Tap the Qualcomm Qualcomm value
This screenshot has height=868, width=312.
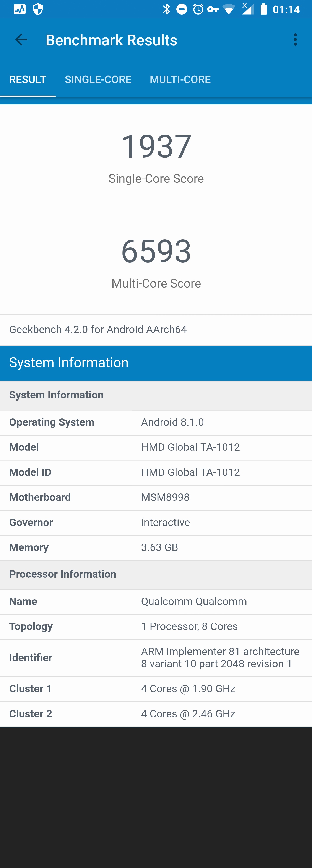(194, 602)
